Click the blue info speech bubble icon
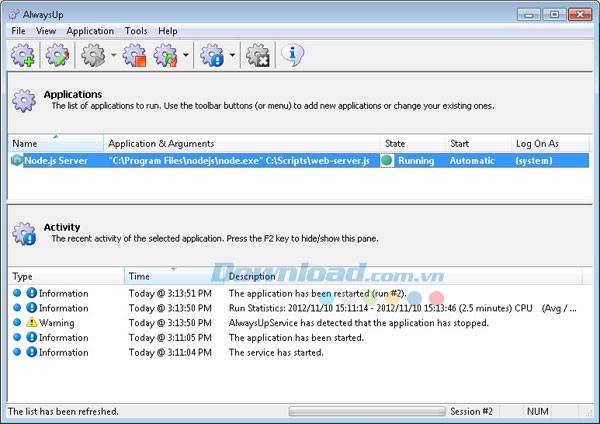 [292, 55]
